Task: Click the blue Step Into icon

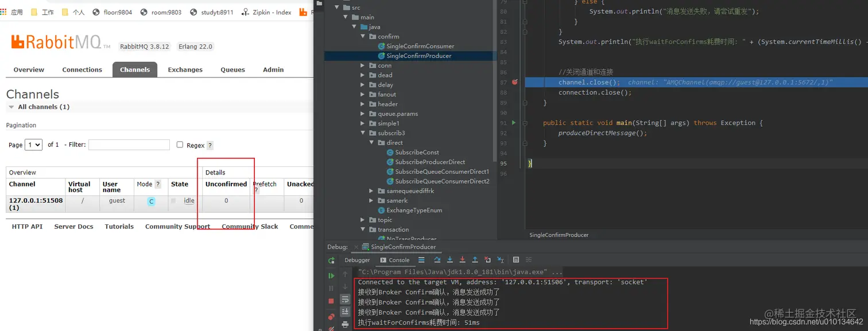Action: tap(450, 260)
